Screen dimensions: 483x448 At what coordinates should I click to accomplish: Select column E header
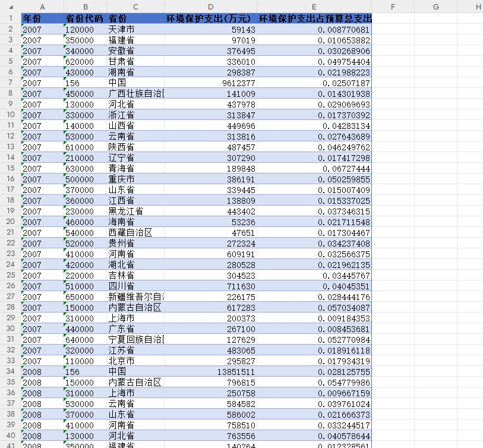(314, 7)
